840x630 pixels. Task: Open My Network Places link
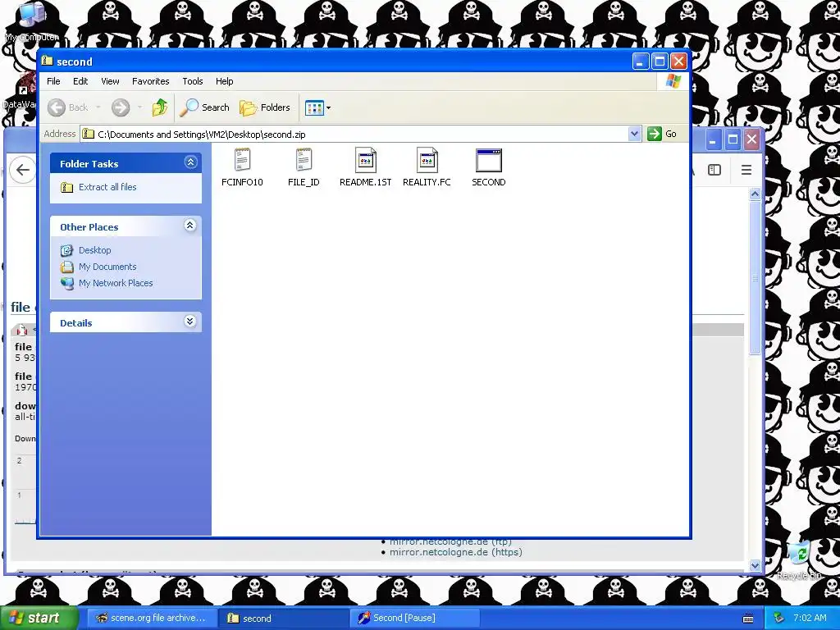coord(116,283)
